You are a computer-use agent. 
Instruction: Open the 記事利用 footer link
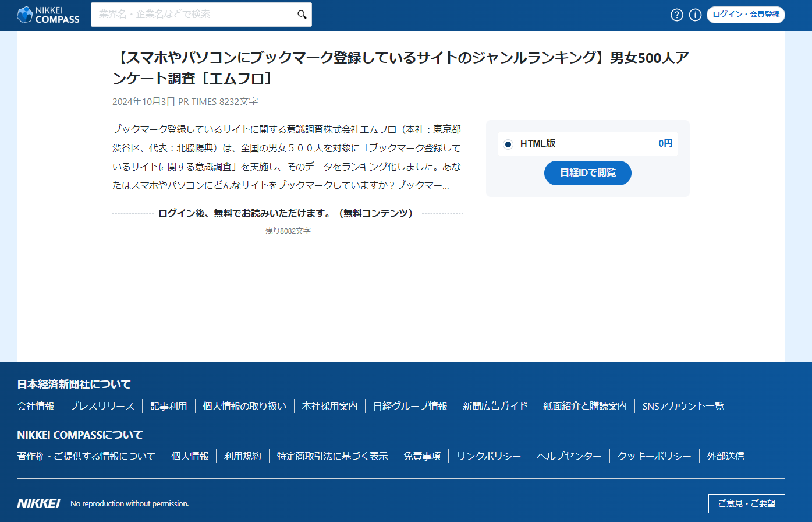169,406
